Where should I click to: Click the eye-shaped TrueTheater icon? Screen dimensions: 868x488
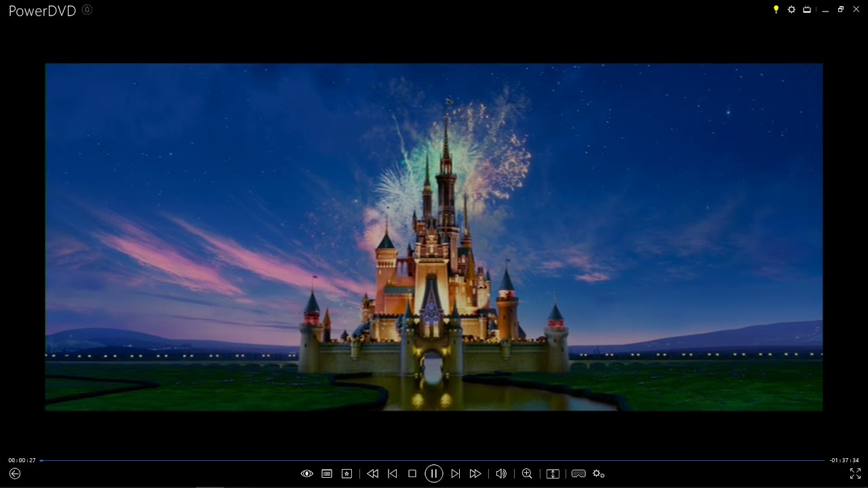click(307, 474)
